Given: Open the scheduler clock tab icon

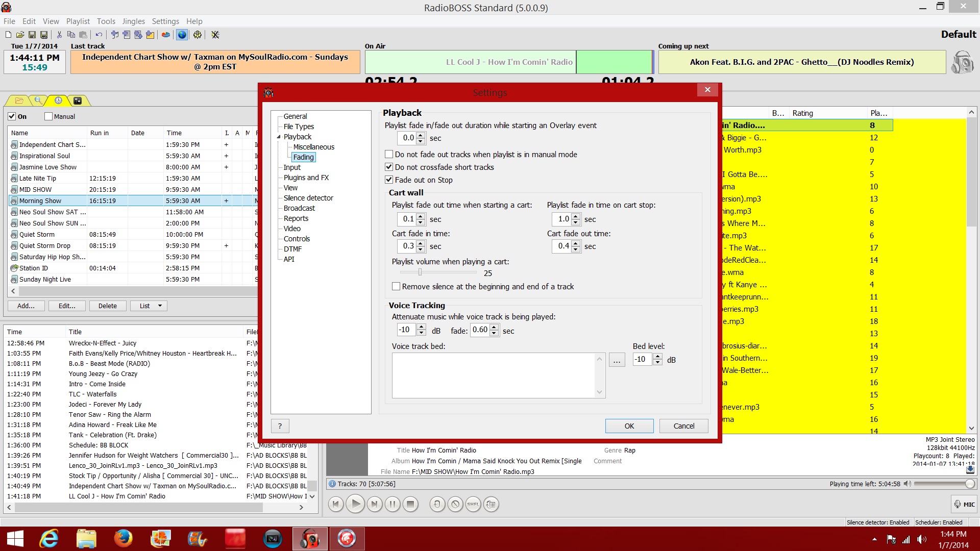Looking at the screenshot, I should (x=59, y=101).
